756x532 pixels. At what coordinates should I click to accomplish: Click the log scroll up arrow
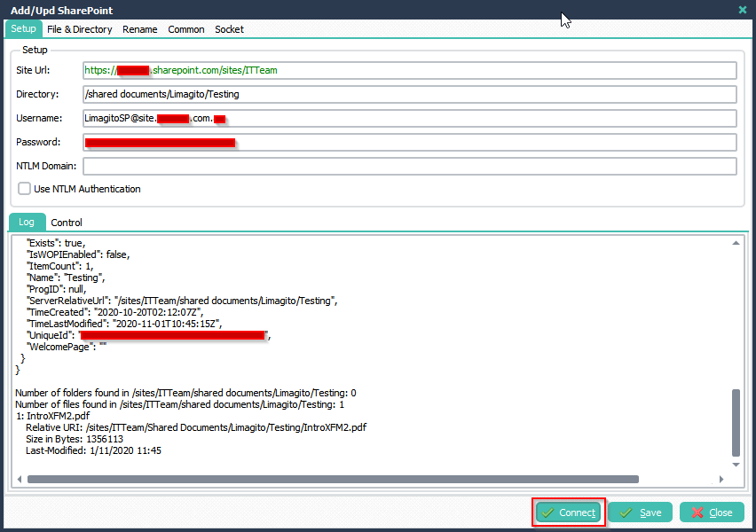pyautogui.click(x=736, y=243)
